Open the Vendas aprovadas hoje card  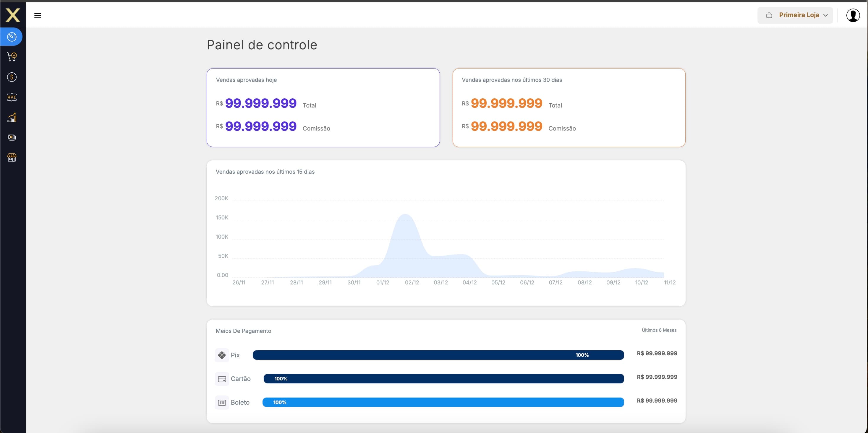(323, 108)
